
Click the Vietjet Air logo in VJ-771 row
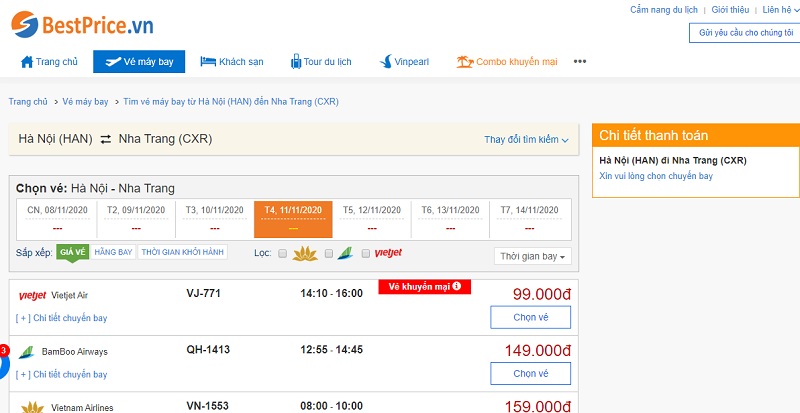tap(33, 296)
